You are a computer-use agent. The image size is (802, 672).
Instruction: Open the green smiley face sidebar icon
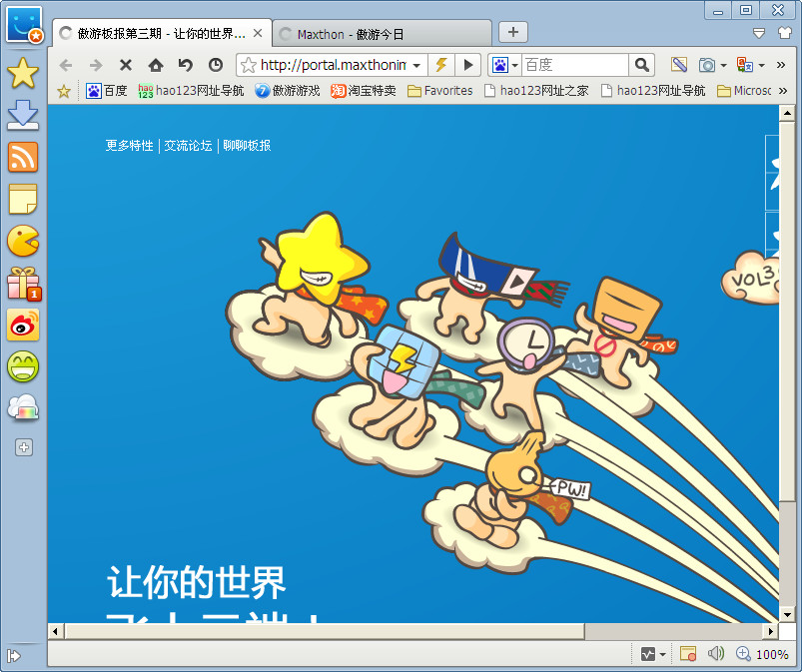(23, 366)
